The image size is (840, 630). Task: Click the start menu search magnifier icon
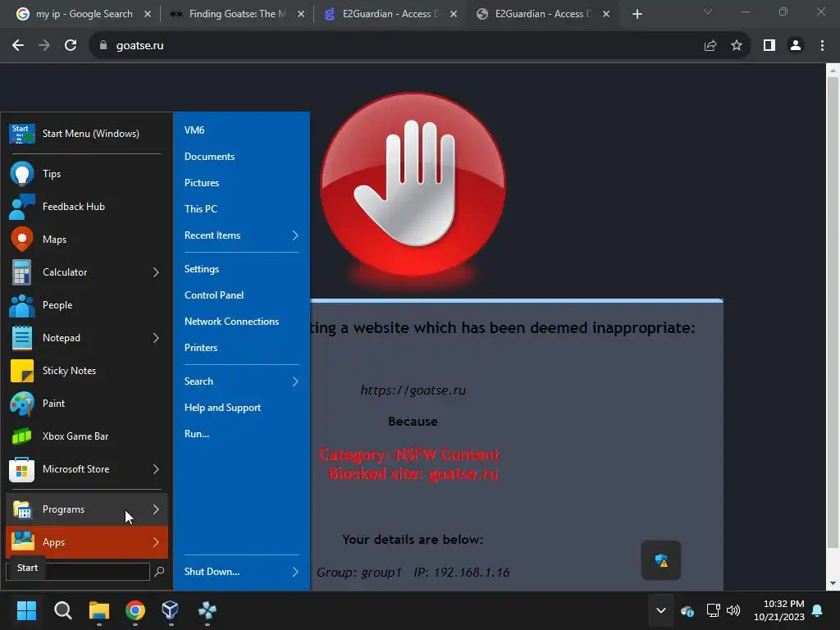[159, 572]
